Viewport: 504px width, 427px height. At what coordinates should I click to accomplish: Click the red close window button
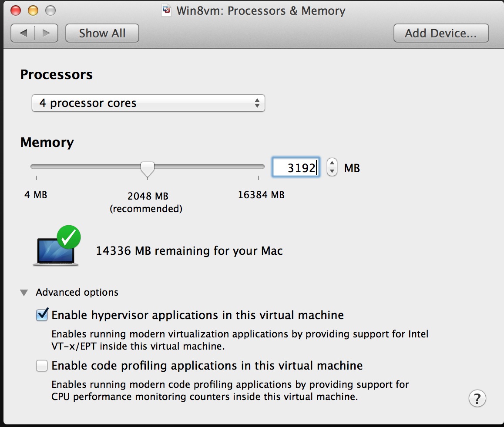[x=16, y=10]
